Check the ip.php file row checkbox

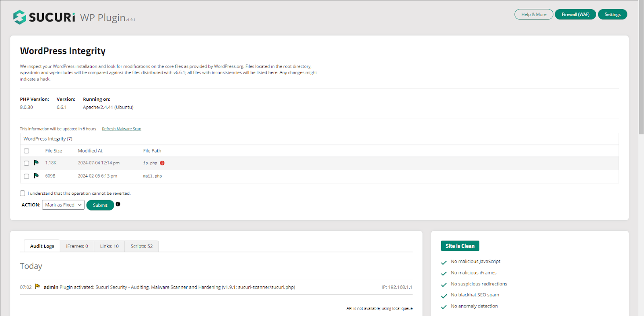click(x=27, y=163)
